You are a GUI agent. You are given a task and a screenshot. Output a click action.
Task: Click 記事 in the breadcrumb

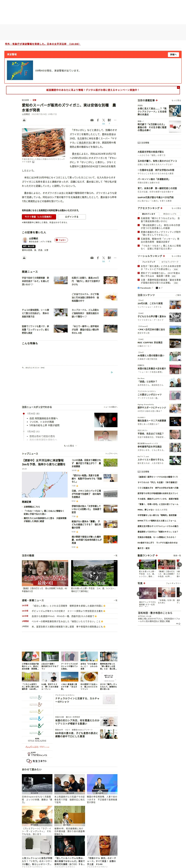[x=34, y=100]
